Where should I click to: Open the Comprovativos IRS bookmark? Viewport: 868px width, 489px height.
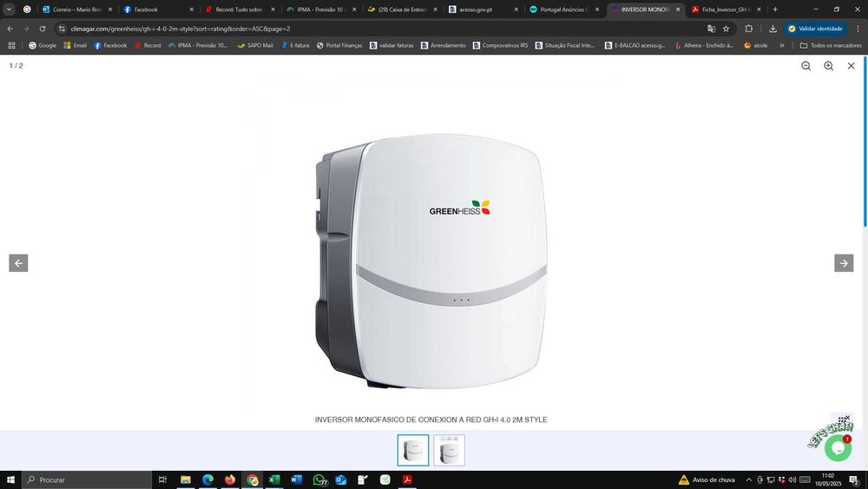coord(501,45)
